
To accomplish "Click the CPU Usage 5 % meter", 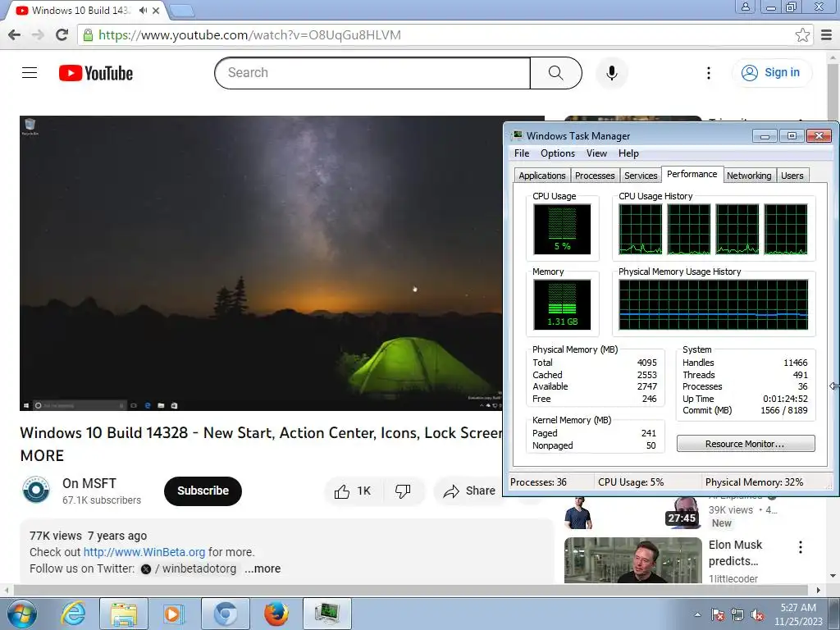I will 562,230.
